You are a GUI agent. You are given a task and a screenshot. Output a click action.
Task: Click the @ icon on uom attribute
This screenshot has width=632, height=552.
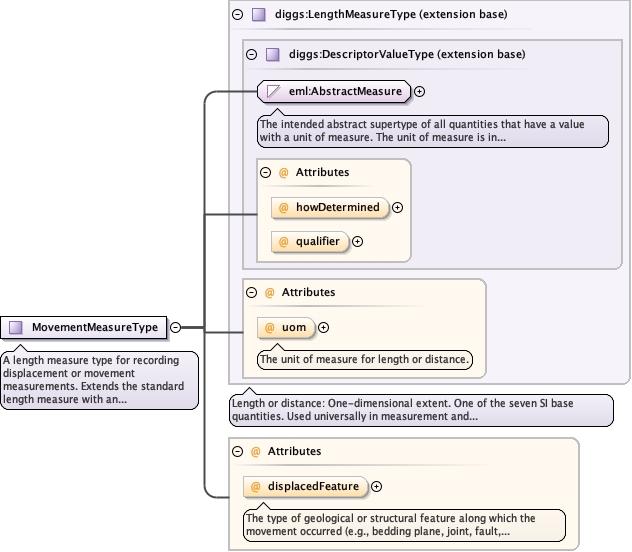coord(269,327)
